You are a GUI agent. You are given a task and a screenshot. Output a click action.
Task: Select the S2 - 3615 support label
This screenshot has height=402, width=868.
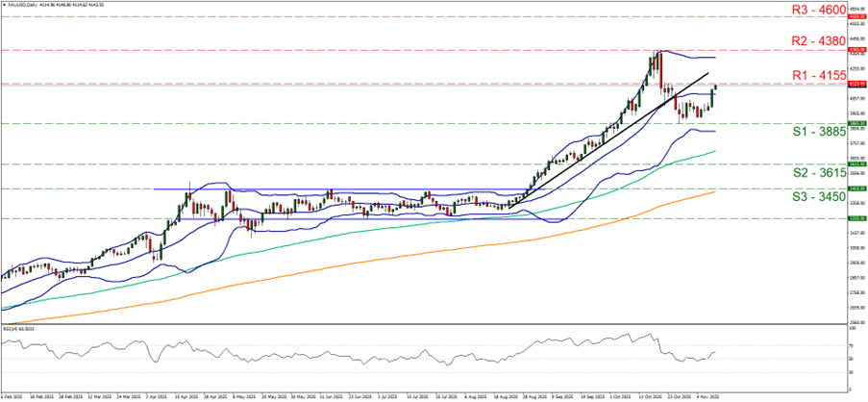818,172
